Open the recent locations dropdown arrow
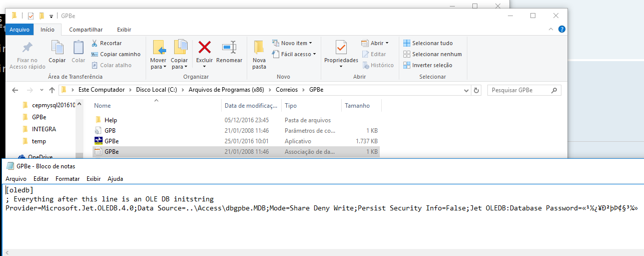This screenshot has width=644, height=256. click(x=42, y=91)
